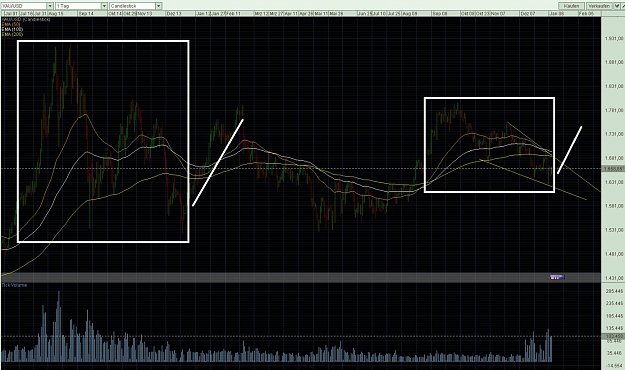Click the 135.446 volume axis label
Viewport: 625px width, 370px height.
[x=614, y=329]
